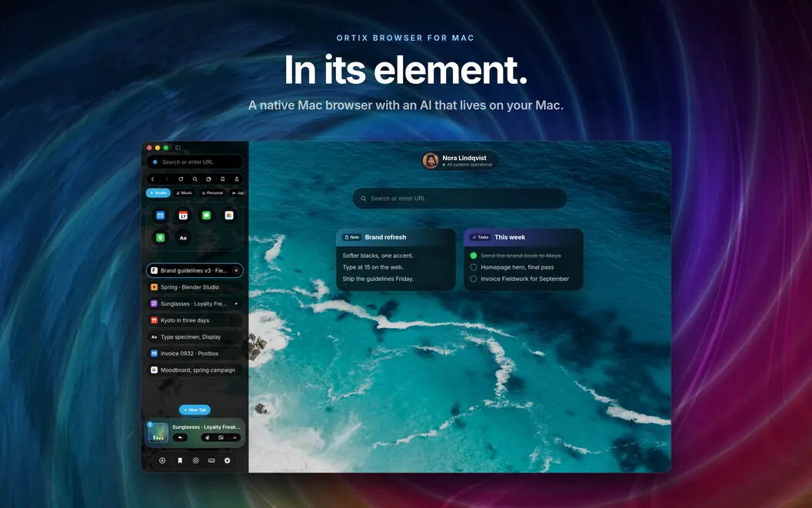Click 'Ship the guidelines Friday.' note line
This screenshot has width=812, height=508.
coord(378,279)
